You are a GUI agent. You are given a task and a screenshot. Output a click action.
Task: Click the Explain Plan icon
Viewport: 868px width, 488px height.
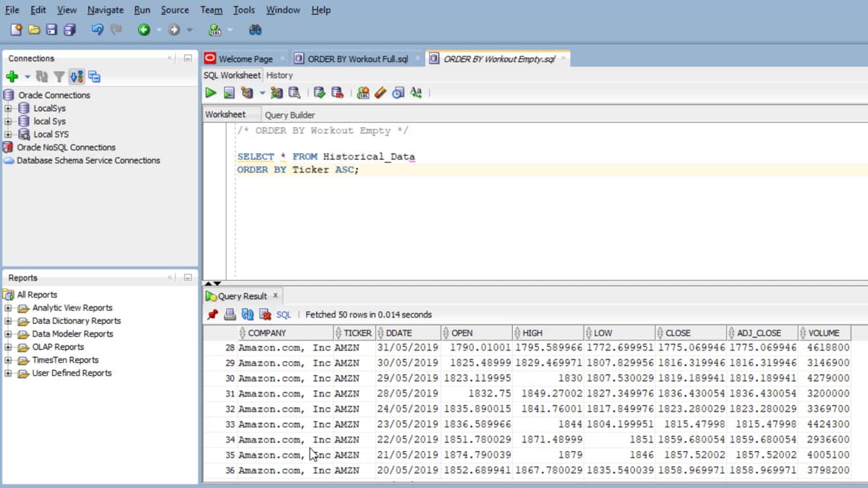pyautogui.click(x=247, y=93)
